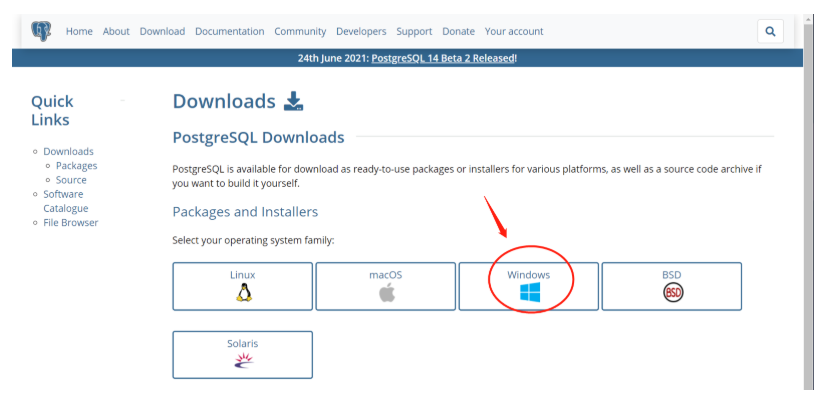Click the Windows logo icon
The height and width of the screenshot is (417, 820).
click(530, 293)
